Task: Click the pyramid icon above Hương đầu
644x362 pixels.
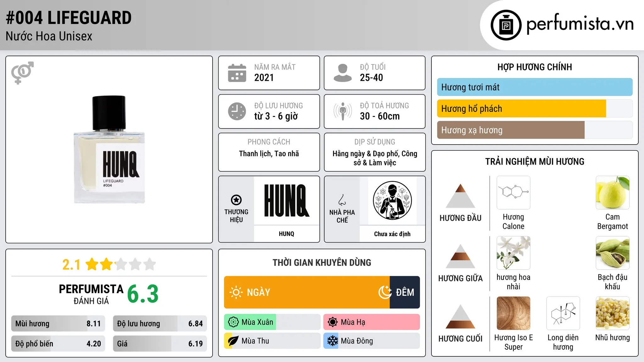Action: coord(460,196)
